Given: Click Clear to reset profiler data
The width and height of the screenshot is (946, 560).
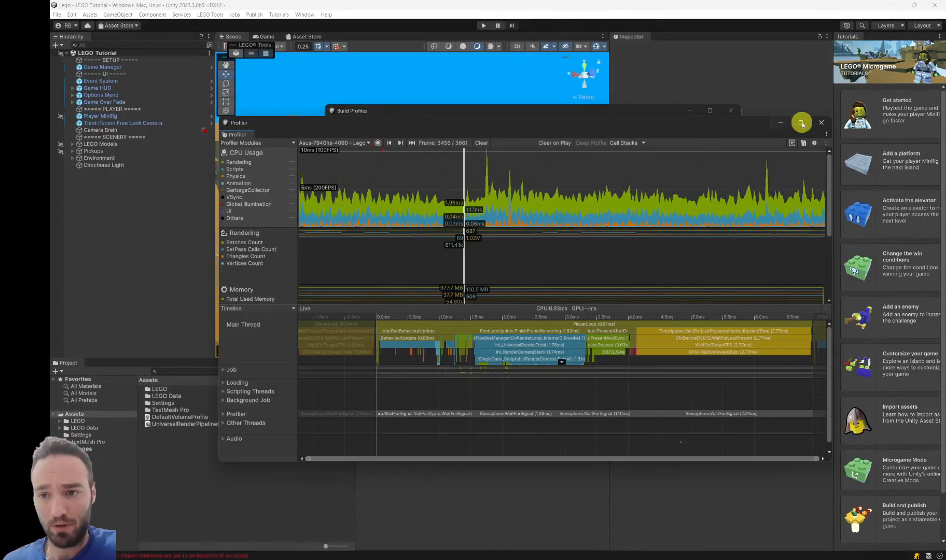Looking at the screenshot, I should pos(481,143).
